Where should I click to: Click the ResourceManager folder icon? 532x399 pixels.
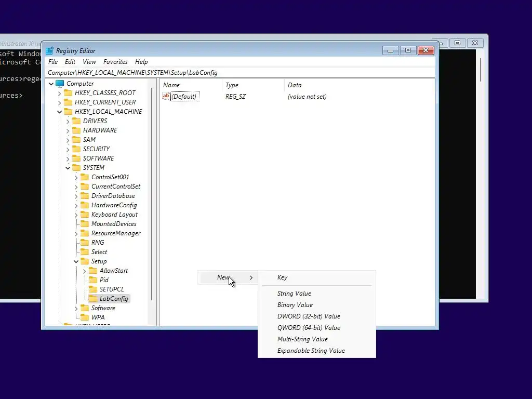(85, 233)
